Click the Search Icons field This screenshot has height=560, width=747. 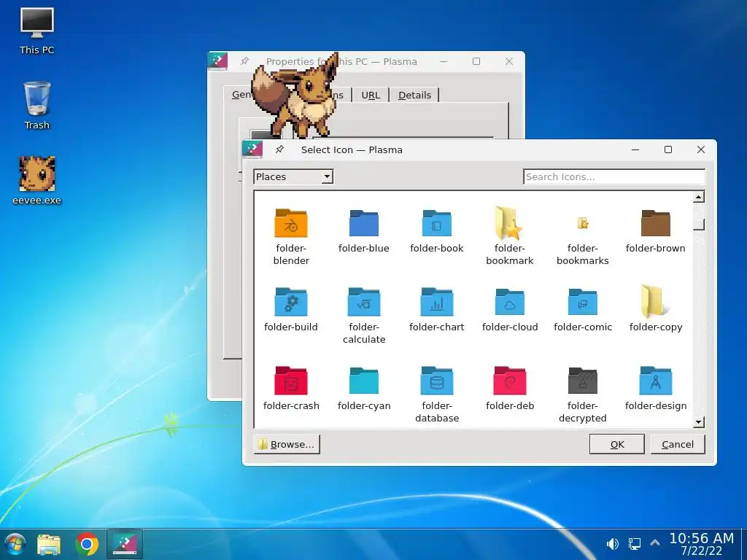coord(614,176)
